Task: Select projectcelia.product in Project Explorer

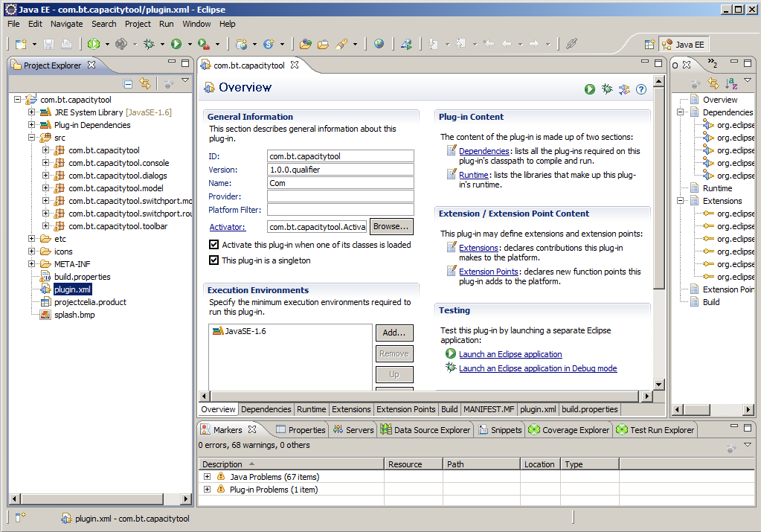Action: [90, 302]
